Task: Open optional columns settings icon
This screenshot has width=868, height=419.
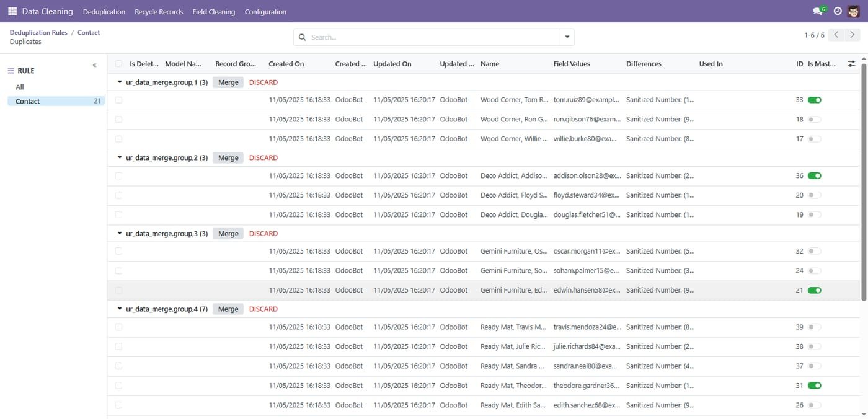Action: (852, 64)
